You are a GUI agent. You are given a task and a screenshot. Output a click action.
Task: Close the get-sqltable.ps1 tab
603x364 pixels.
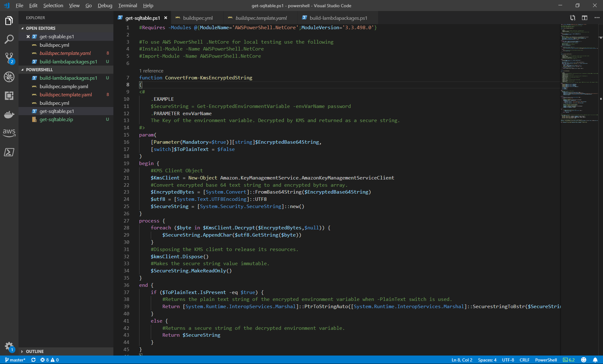point(166,18)
